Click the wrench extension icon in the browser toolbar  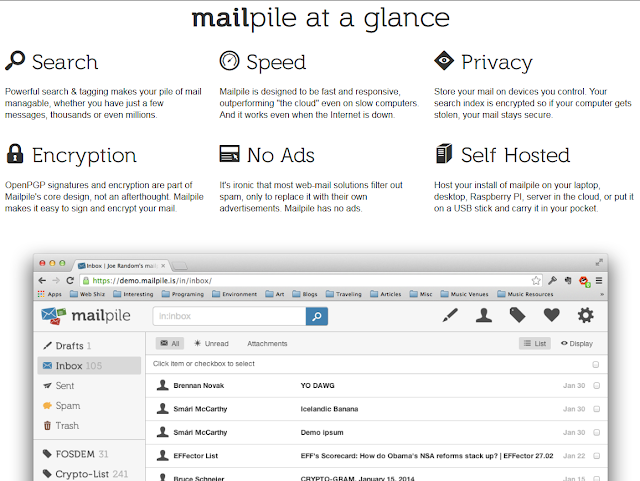pyautogui.click(x=552, y=281)
